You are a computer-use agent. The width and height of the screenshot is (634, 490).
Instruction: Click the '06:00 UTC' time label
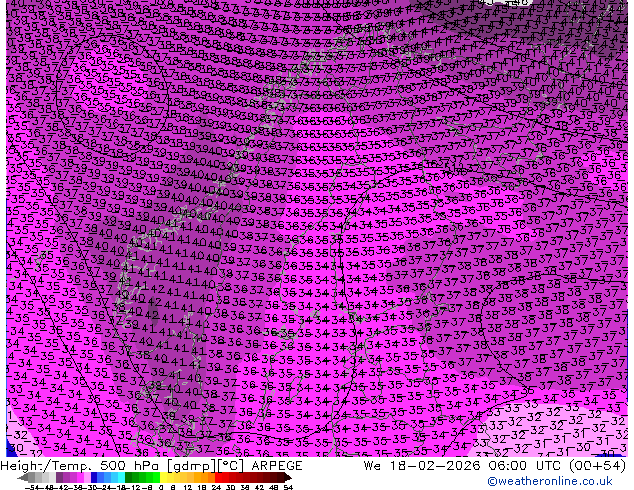pyautogui.click(x=524, y=466)
